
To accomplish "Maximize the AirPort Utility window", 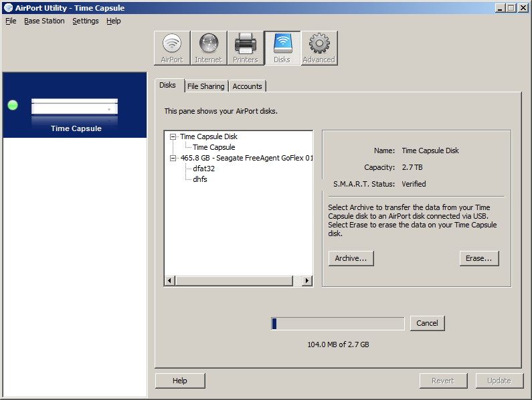I will (x=511, y=8).
